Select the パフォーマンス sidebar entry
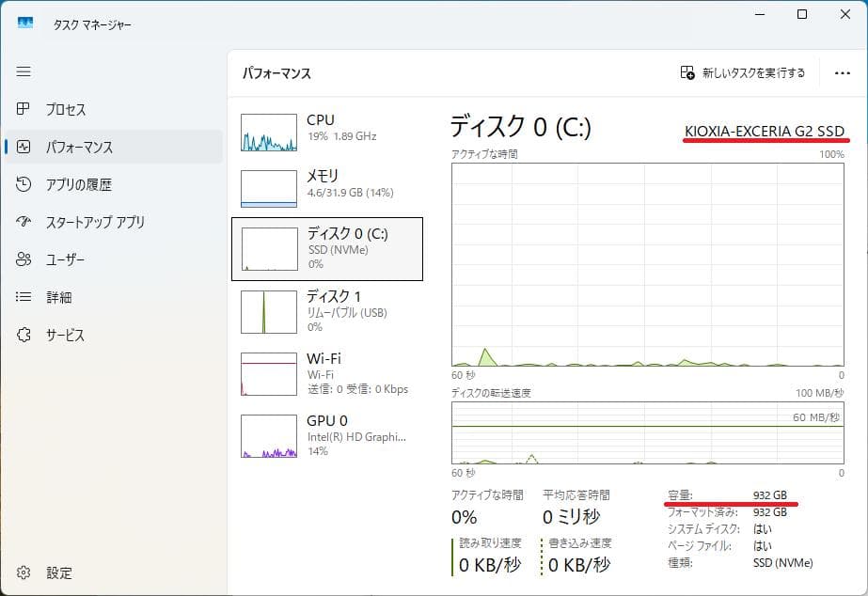The width and height of the screenshot is (868, 596). 62,147
